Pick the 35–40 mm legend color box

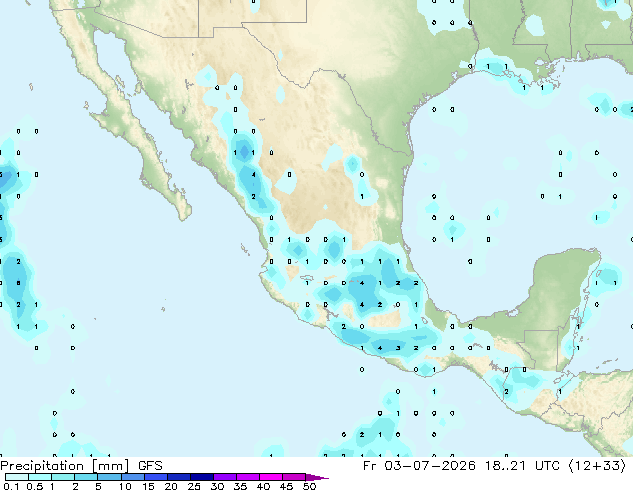tap(247, 477)
